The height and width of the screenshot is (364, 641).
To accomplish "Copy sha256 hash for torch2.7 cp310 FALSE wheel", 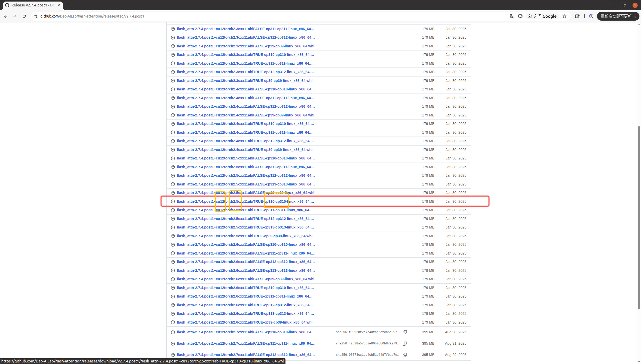I will pyautogui.click(x=405, y=332).
